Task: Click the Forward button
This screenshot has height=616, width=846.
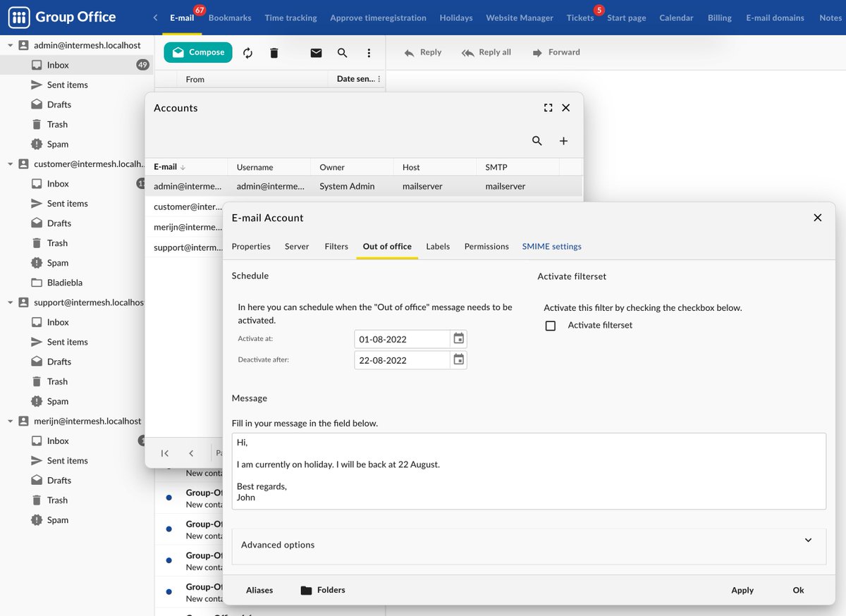Action: 556,52
